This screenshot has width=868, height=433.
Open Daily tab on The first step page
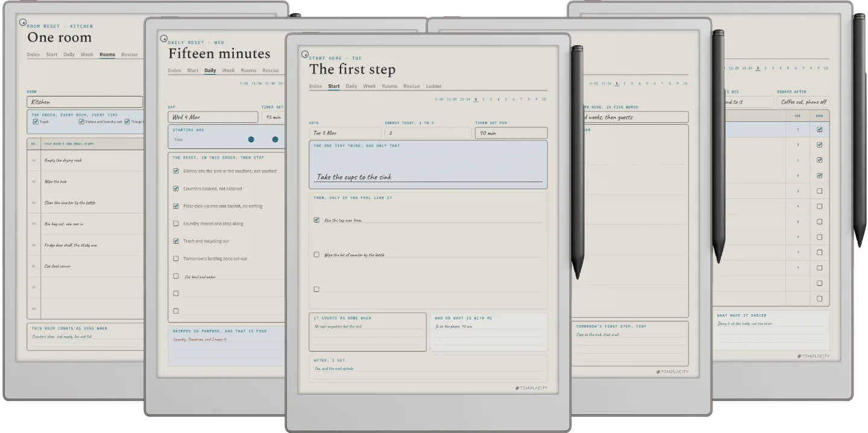click(351, 86)
